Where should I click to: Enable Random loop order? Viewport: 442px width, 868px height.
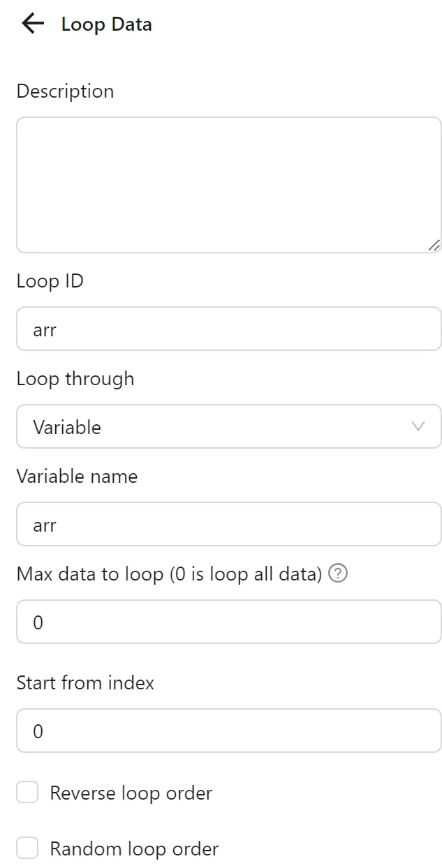point(27,848)
